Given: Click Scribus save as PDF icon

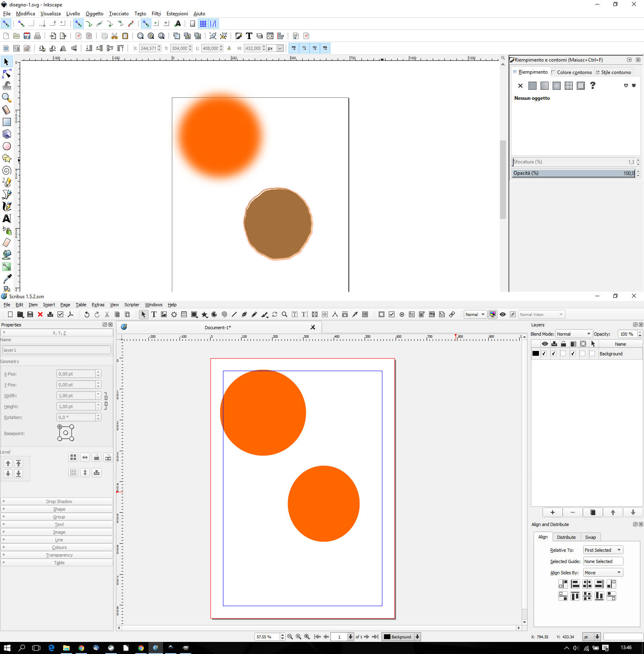Looking at the screenshot, I should tap(70, 315).
